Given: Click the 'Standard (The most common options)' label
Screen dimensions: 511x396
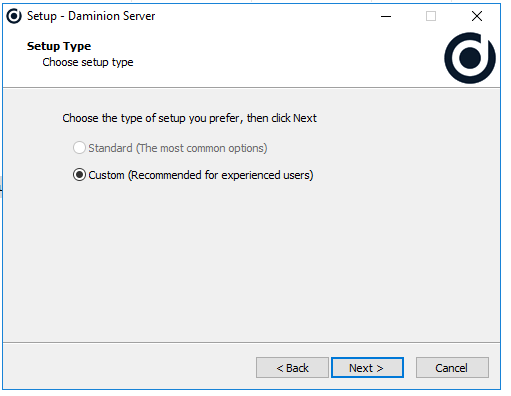Looking at the screenshot, I should pos(178,148).
